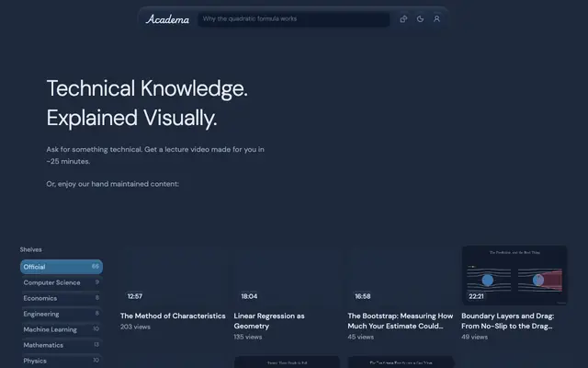Click the 'Shelves' heading

(x=30, y=249)
